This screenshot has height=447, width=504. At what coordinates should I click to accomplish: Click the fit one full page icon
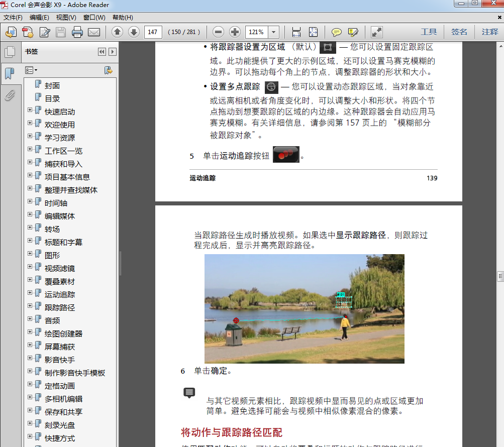pos(313,32)
